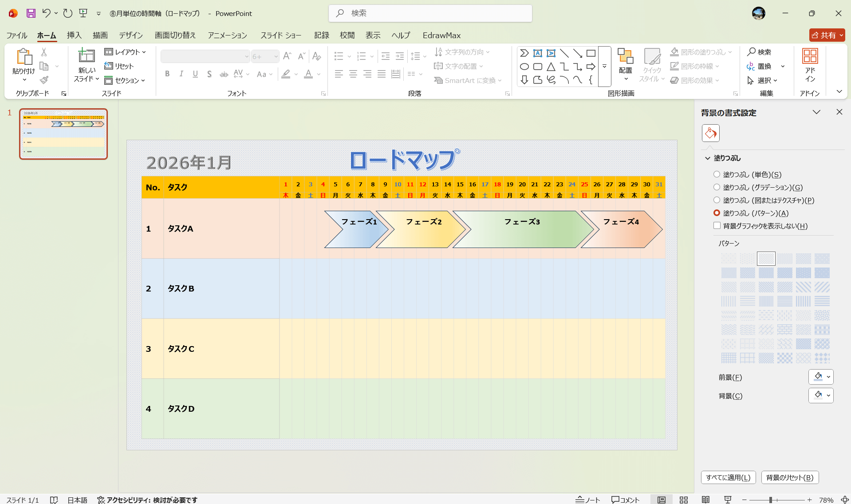Click the すべてに適用(L) button
This screenshot has height=504, width=851.
pos(728,477)
